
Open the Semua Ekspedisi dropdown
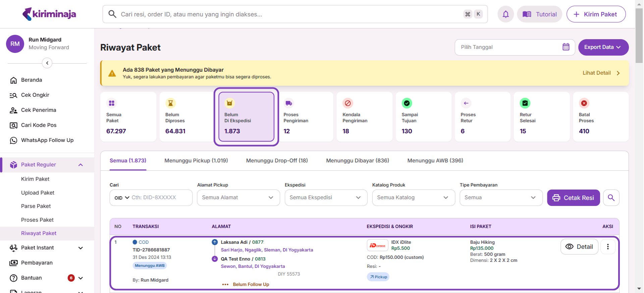coord(326,198)
